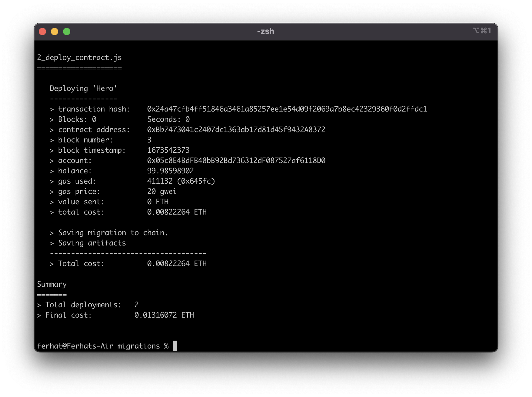The width and height of the screenshot is (532, 397).
Task: Click the Final cost label
Action: coord(68,315)
